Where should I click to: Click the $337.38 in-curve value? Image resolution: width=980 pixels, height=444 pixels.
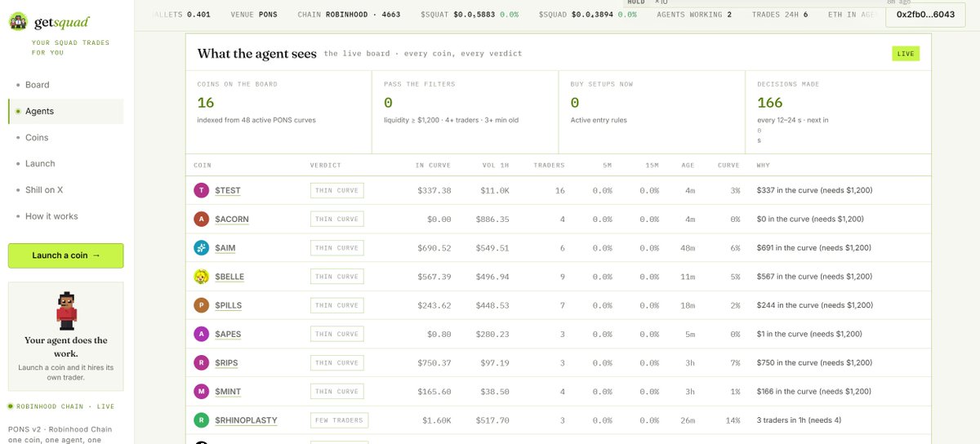point(434,190)
